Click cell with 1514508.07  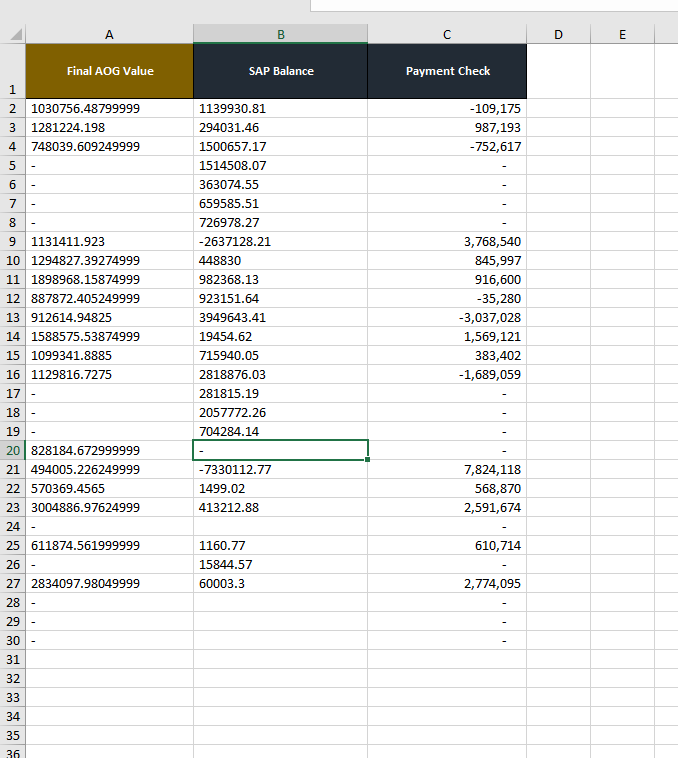pyautogui.click(x=280, y=165)
